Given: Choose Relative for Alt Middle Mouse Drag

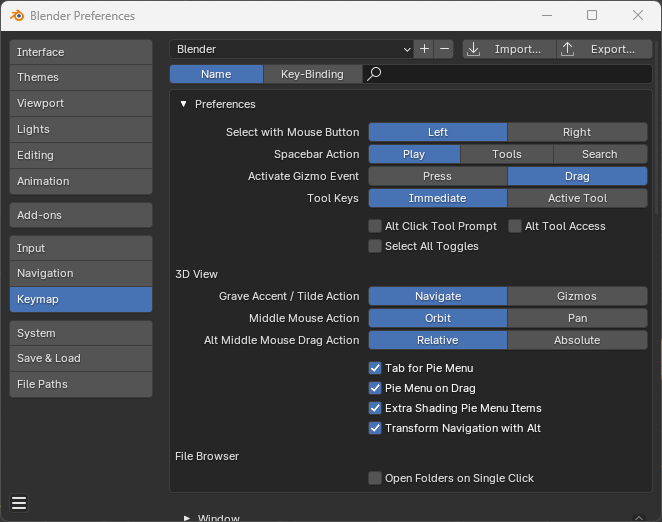Looking at the screenshot, I should pos(438,340).
